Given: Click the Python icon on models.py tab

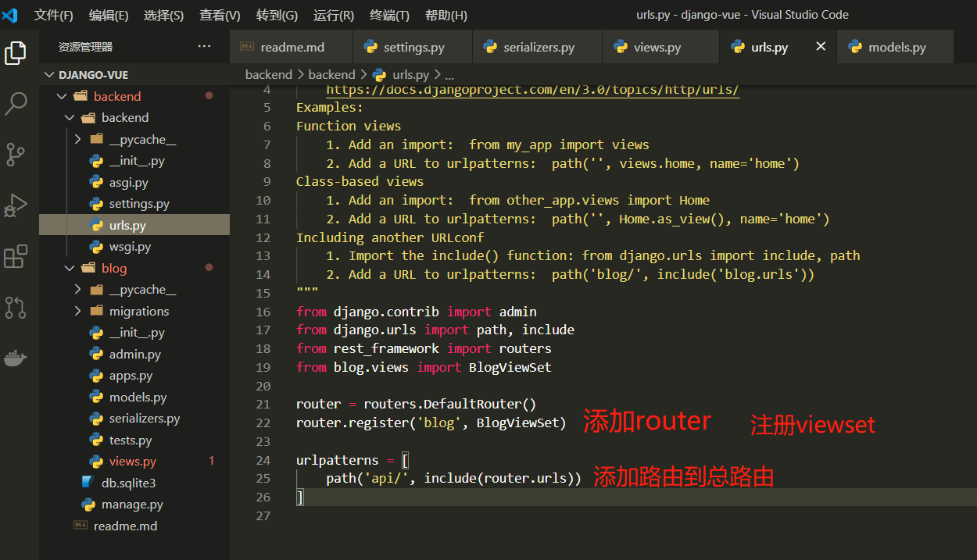Looking at the screenshot, I should pyautogui.click(x=856, y=47).
